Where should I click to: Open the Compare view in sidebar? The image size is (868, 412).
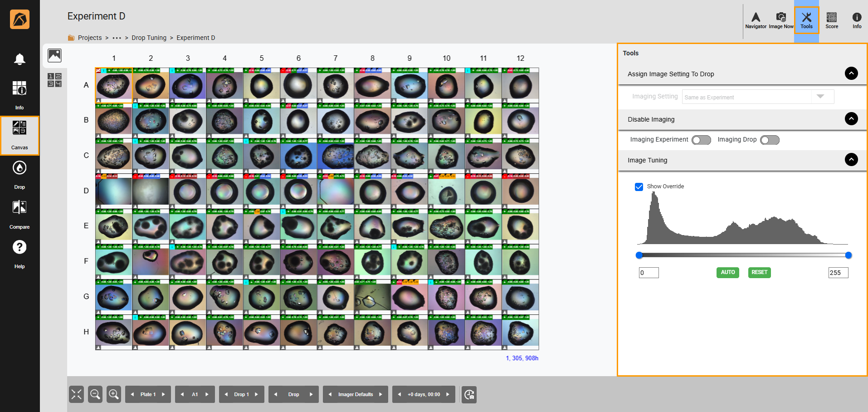tap(20, 213)
